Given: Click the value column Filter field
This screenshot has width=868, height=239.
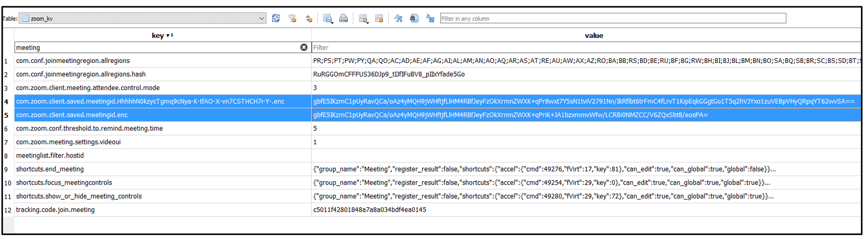Looking at the screenshot, I should [586, 47].
